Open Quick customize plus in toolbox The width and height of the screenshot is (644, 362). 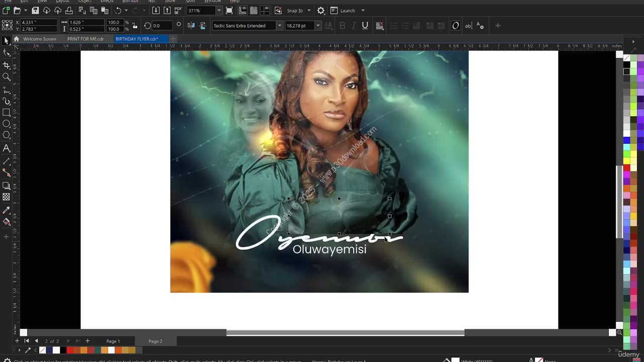(6, 237)
